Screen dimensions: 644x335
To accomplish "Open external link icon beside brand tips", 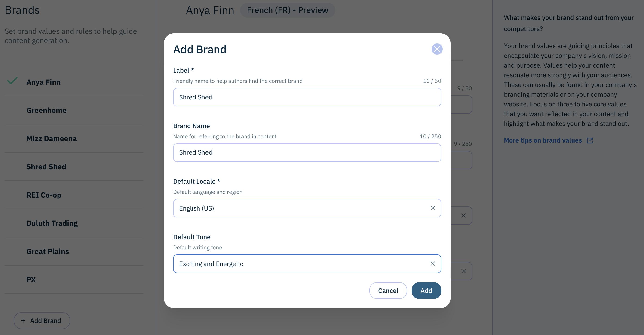I will click(589, 140).
